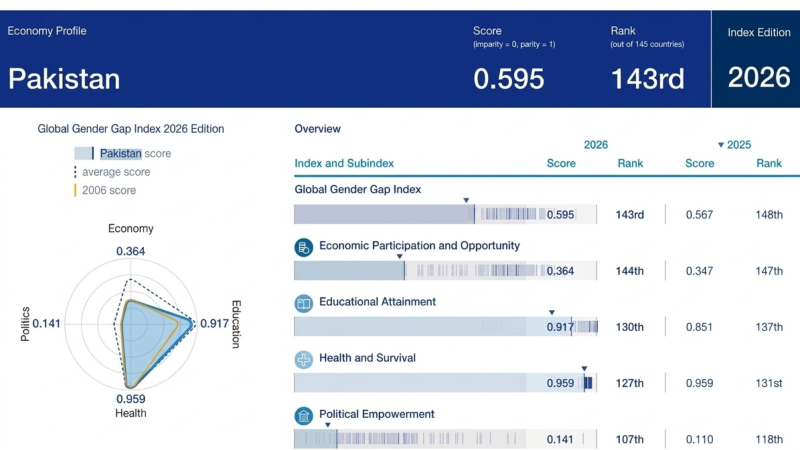Click the 137th rank for 2025
This screenshot has width=800, height=450.
tap(769, 327)
